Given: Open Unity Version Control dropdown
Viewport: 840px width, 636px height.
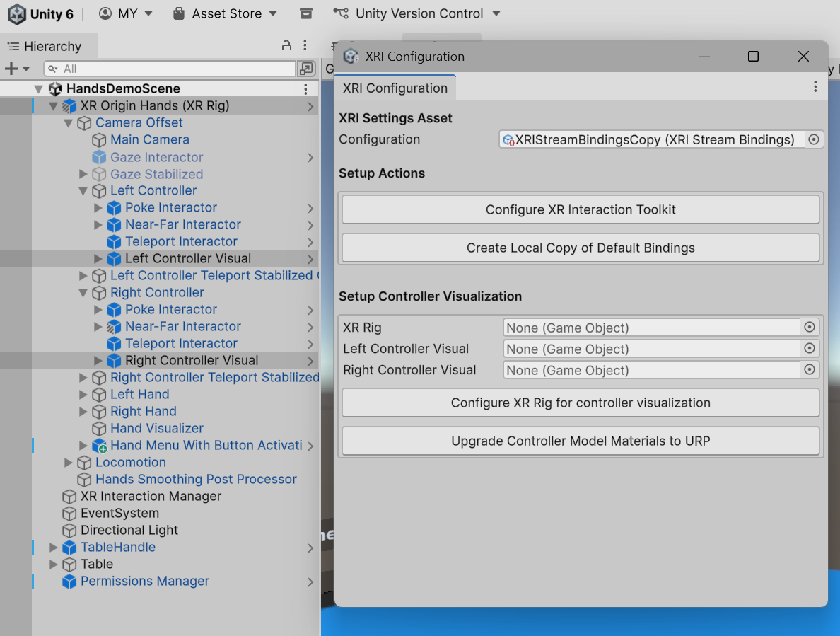Looking at the screenshot, I should [x=416, y=14].
